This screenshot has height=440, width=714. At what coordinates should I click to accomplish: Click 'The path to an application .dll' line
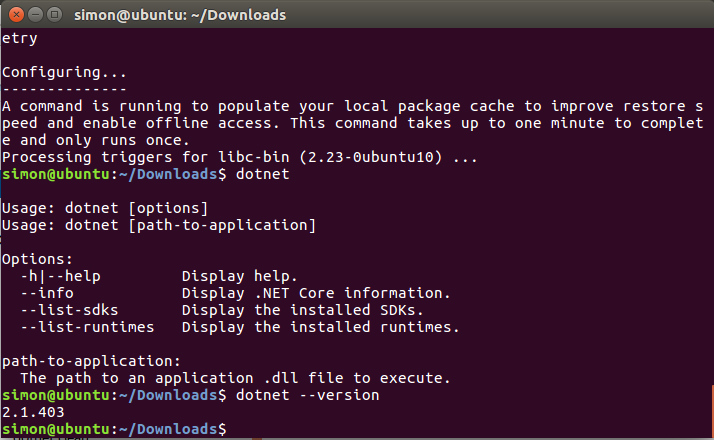(x=235, y=378)
